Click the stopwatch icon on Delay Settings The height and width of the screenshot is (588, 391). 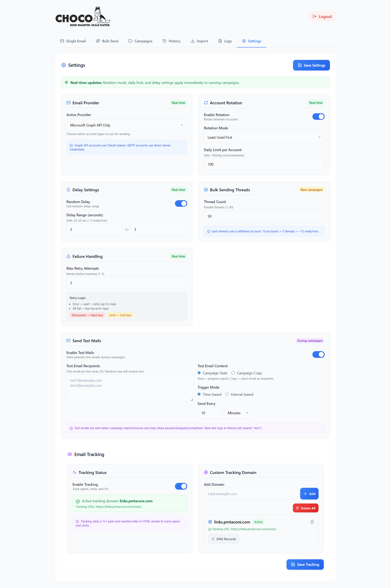point(68,190)
